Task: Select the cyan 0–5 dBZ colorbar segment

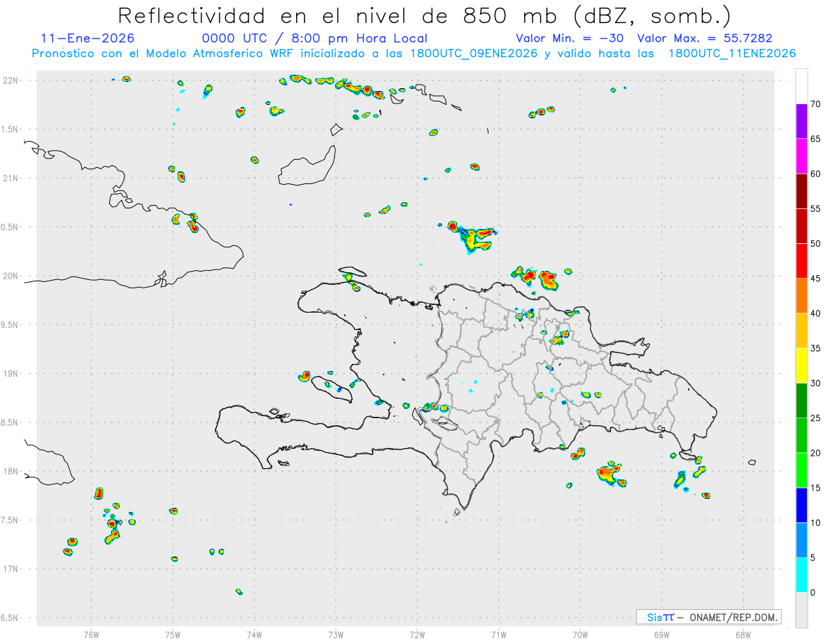Action: [x=801, y=575]
